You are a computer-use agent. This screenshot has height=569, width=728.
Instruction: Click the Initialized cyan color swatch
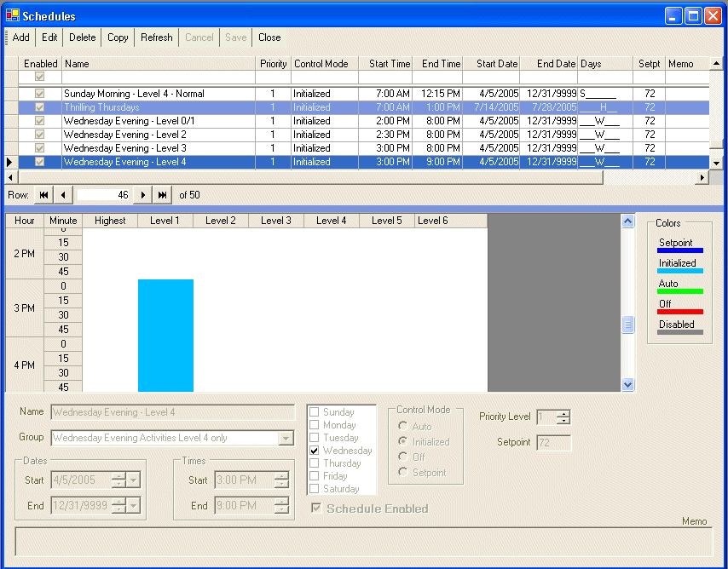point(680,271)
